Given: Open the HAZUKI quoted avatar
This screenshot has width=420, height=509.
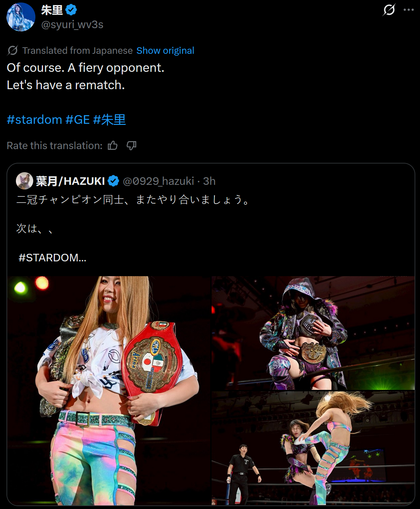Looking at the screenshot, I should 25,181.
